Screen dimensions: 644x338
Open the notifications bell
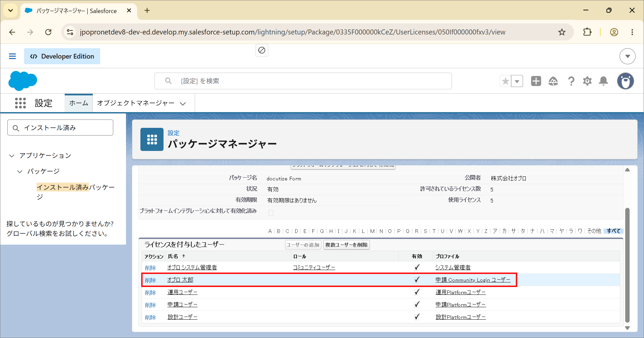[603, 81]
